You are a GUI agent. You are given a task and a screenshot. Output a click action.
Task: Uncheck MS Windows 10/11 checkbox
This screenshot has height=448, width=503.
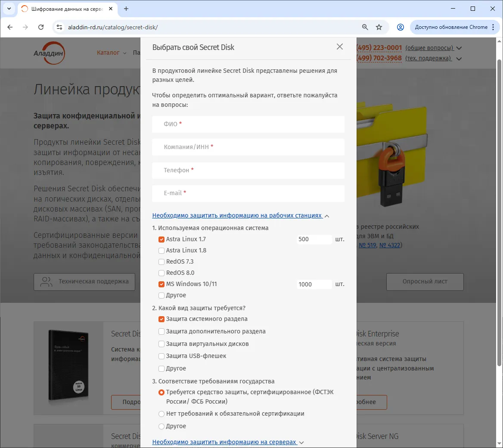[161, 284]
